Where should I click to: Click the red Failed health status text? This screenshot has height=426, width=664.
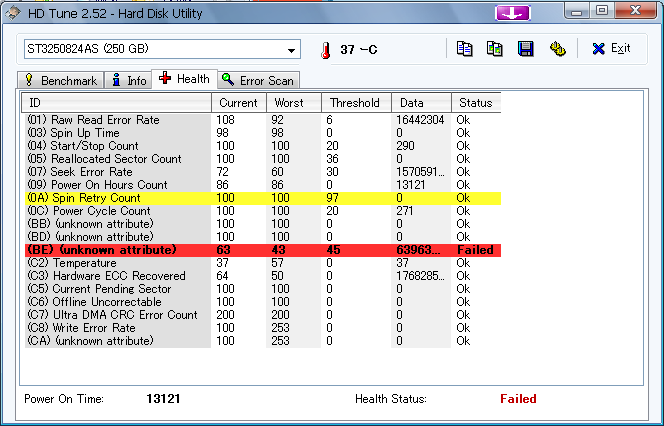(x=518, y=399)
